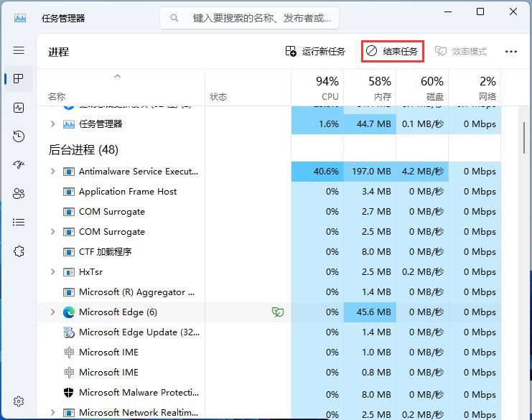Expand the 任务管理器 process row

point(52,124)
